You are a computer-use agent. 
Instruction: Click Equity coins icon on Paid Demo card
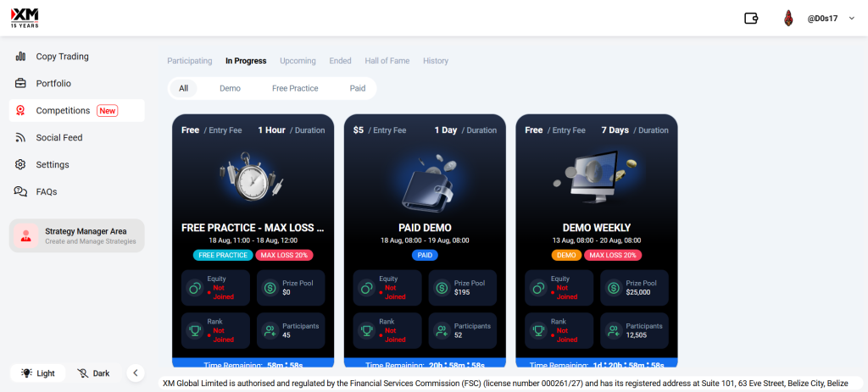[366, 288]
